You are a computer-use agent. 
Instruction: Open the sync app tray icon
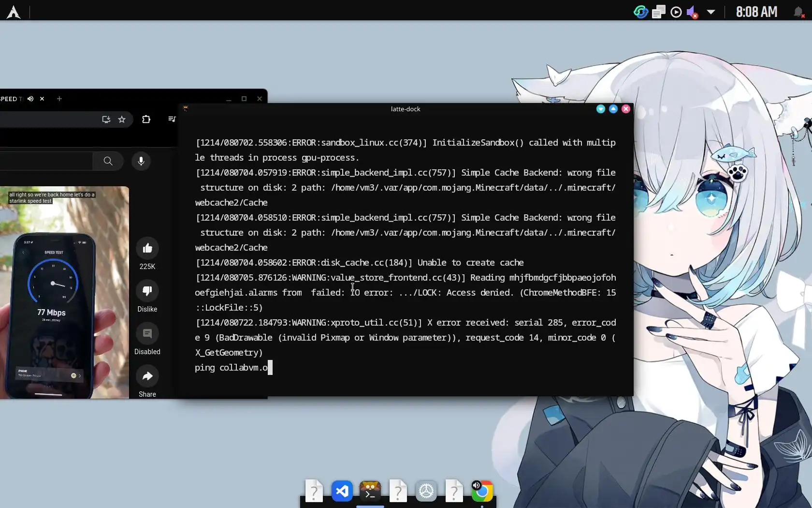pyautogui.click(x=641, y=12)
